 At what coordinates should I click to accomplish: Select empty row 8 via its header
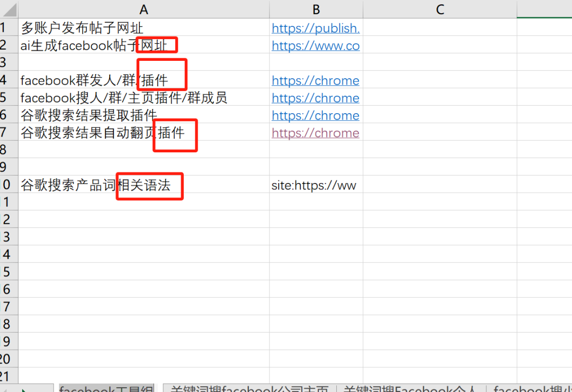pos(9,150)
